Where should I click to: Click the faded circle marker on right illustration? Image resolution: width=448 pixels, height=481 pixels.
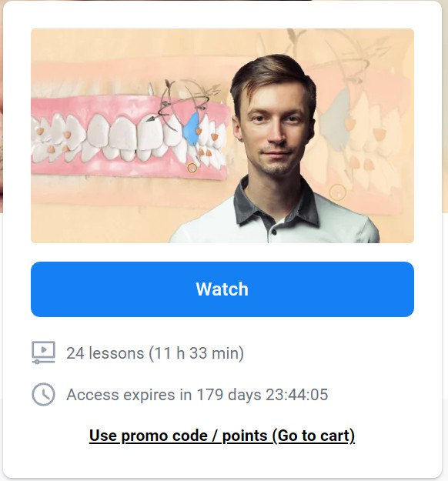337,192
